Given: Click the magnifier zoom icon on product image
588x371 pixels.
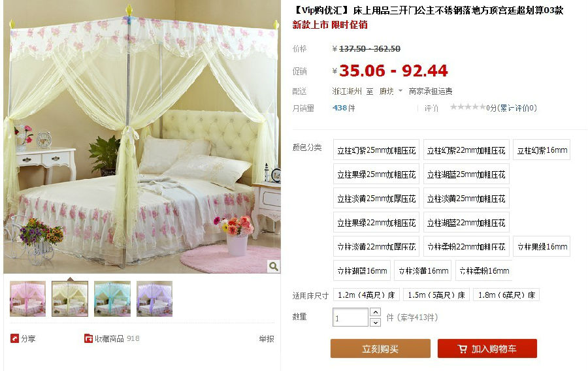Looking at the screenshot, I should click(273, 266).
